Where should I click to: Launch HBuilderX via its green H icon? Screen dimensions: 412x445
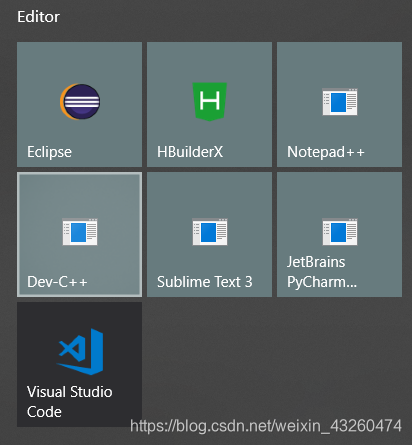[x=210, y=101]
